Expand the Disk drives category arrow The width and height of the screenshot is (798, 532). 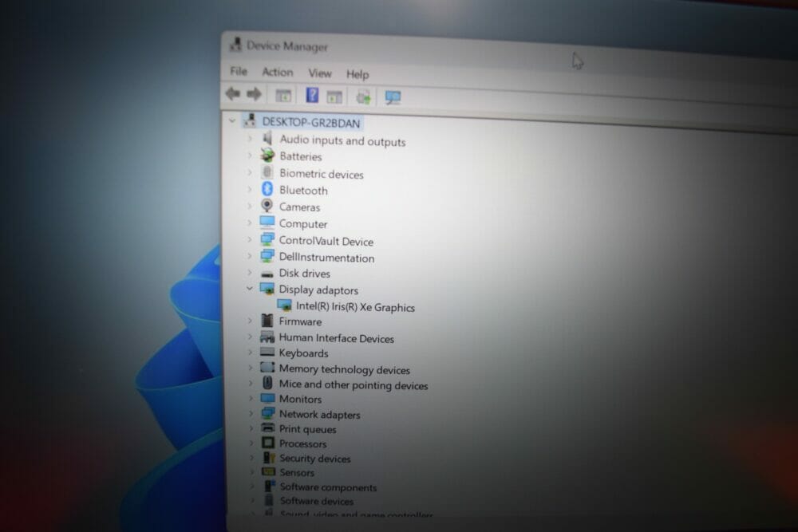(249, 273)
